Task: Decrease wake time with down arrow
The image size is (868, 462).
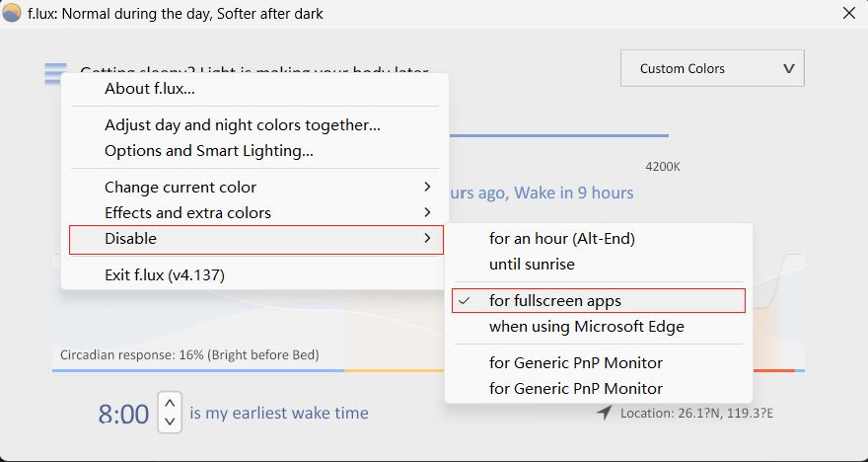Action: [170, 422]
